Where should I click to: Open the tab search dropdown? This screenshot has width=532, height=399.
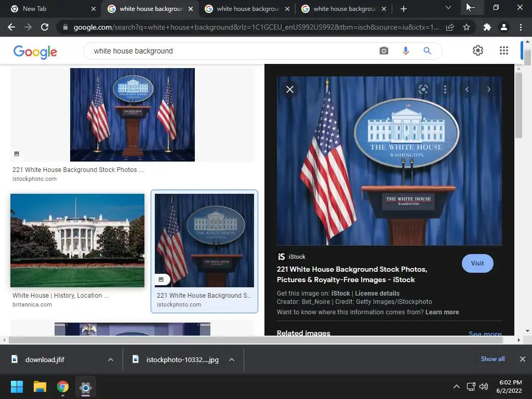click(448, 7)
